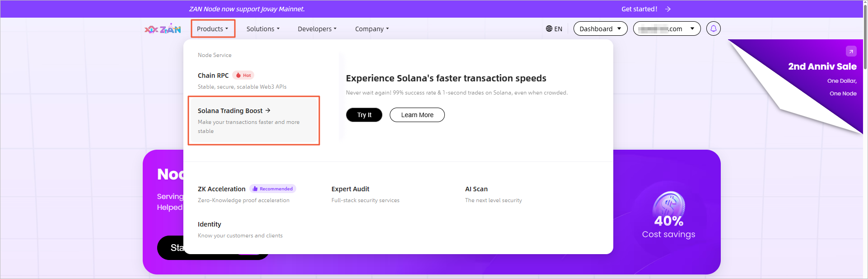The height and width of the screenshot is (279, 868).
Task: Click the 2nd Anniv Sale arrow icon
Action: pos(851,51)
